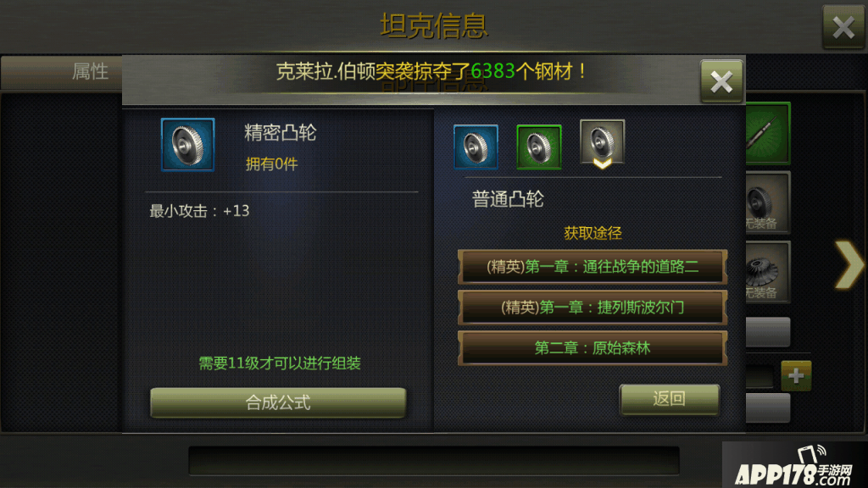The image size is (868, 488).
Task: Open 合成公式 synthesis formula button
Action: 278,402
